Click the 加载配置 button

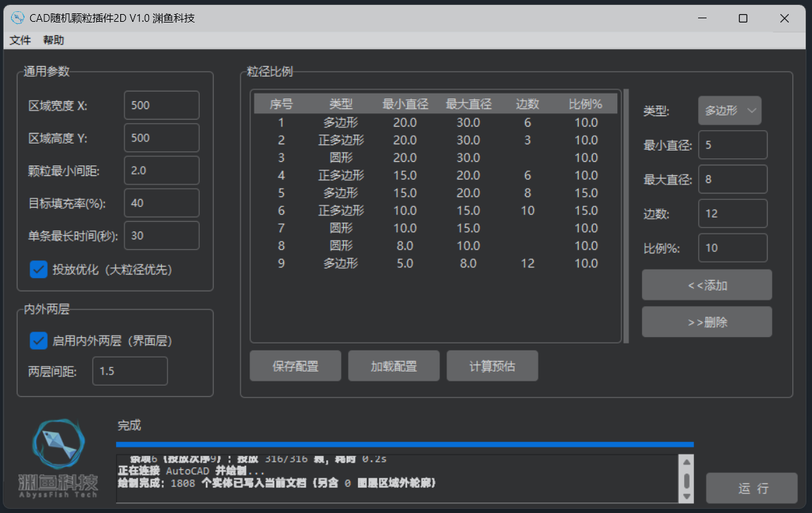pos(394,367)
